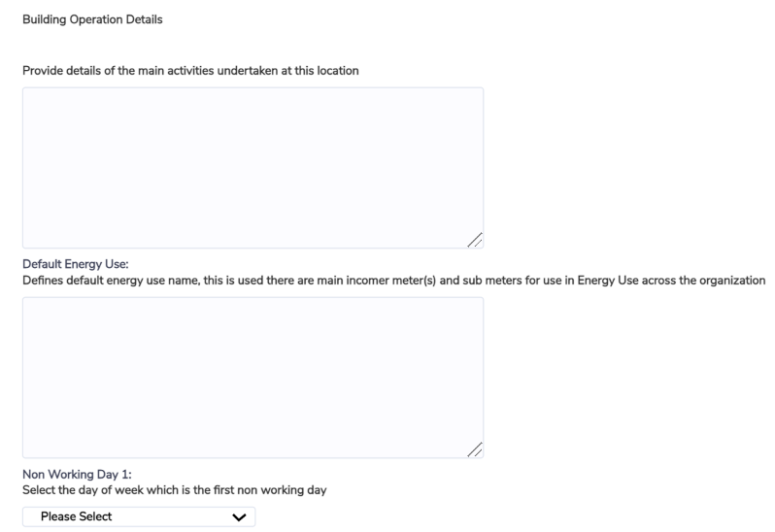
Task: Click the resize grip of energy use box
Action: pyautogui.click(x=475, y=449)
